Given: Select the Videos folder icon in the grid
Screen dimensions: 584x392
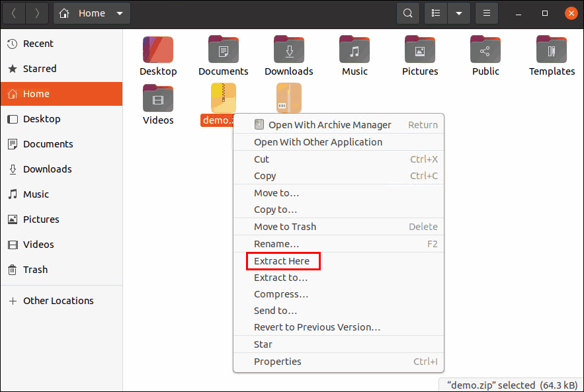Looking at the screenshot, I should point(158,98).
